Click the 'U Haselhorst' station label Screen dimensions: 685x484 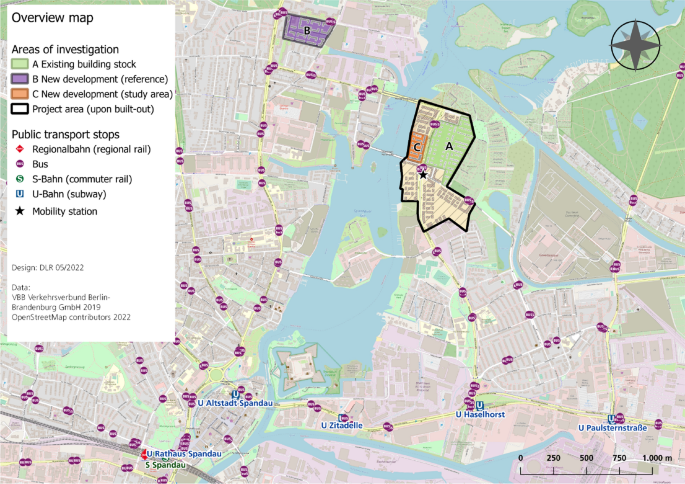tap(480, 414)
